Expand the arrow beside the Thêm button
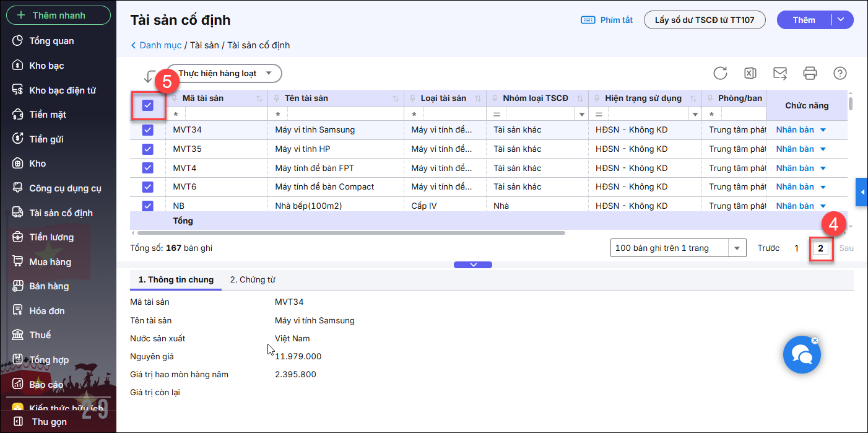The image size is (868, 433). click(x=840, y=20)
